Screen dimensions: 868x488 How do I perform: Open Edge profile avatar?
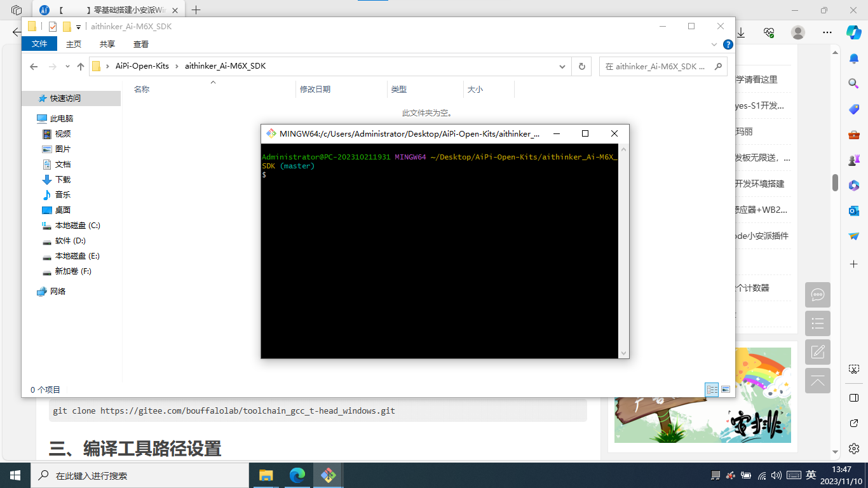click(x=798, y=32)
